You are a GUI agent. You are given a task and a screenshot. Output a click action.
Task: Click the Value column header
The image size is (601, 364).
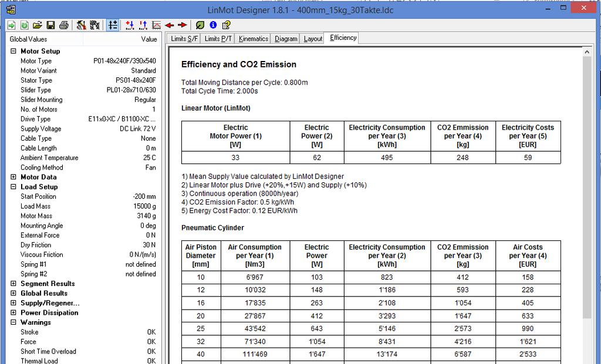coord(122,39)
